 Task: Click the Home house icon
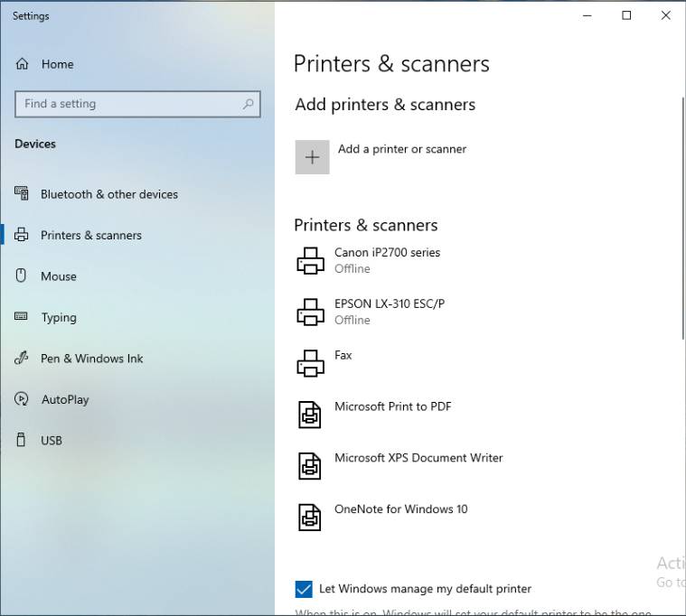point(22,64)
